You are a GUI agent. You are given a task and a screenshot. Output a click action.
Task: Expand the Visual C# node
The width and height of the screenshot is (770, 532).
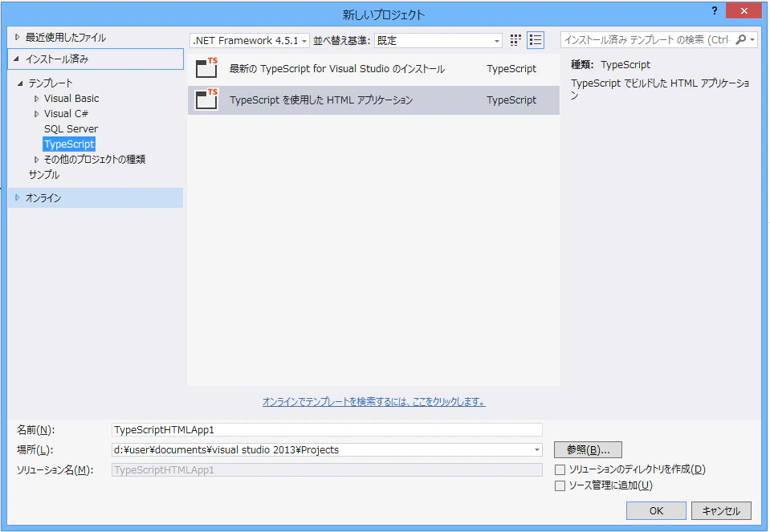point(36,114)
